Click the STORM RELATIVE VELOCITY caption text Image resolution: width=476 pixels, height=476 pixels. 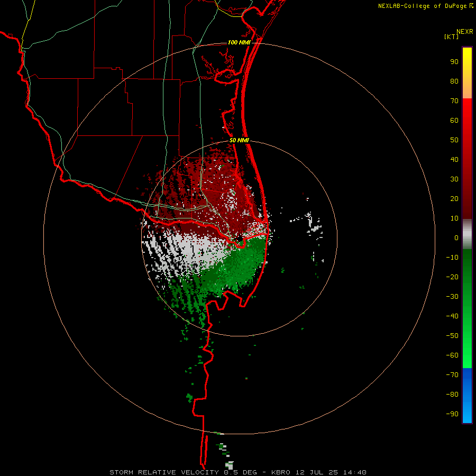pos(164,472)
